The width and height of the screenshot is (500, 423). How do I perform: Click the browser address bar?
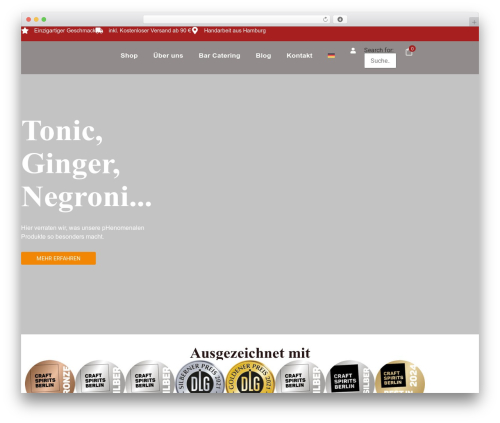click(x=237, y=20)
